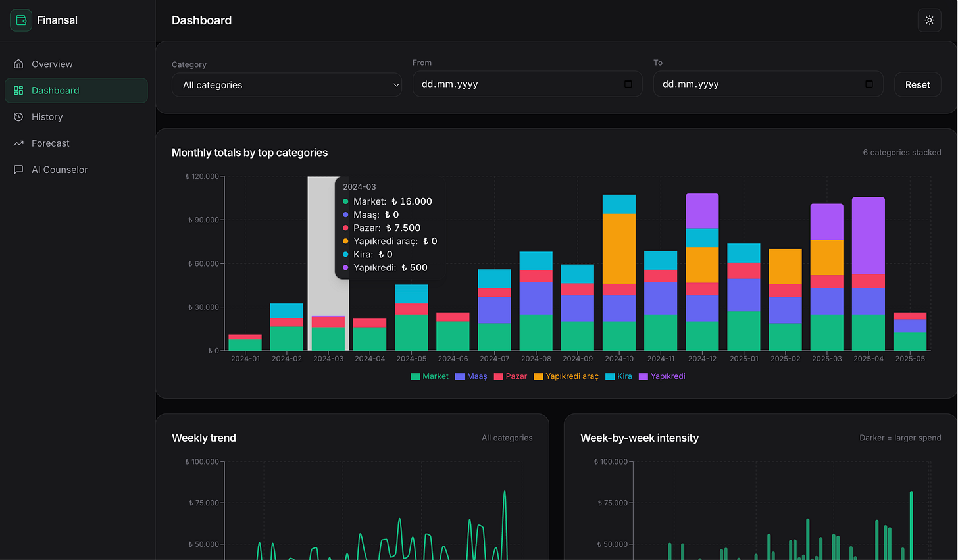Viewport: 958px width, 560px height.
Task: Toggle the light/dark theme sun icon
Action: coord(929,20)
